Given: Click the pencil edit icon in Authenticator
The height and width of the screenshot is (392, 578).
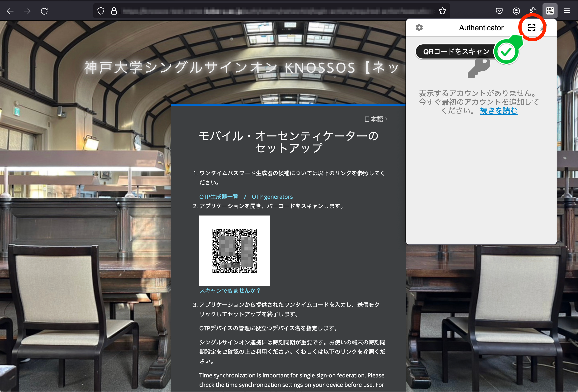Looking at the screenshot, I should tap(543, 28).
